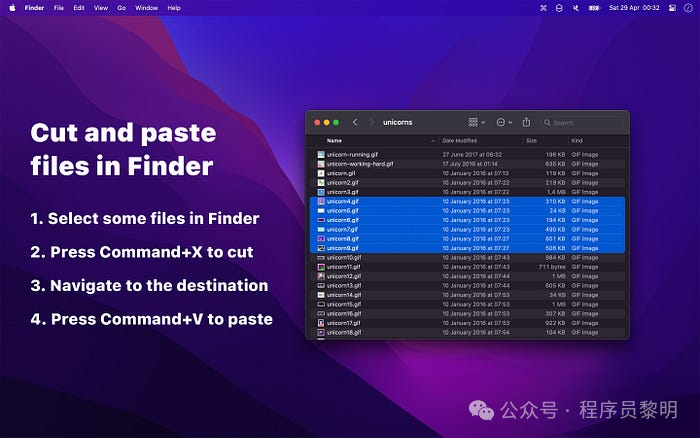Click the magnifying glass search icon
The height and width of the screenshot is (438, 700).
(547, 122)
